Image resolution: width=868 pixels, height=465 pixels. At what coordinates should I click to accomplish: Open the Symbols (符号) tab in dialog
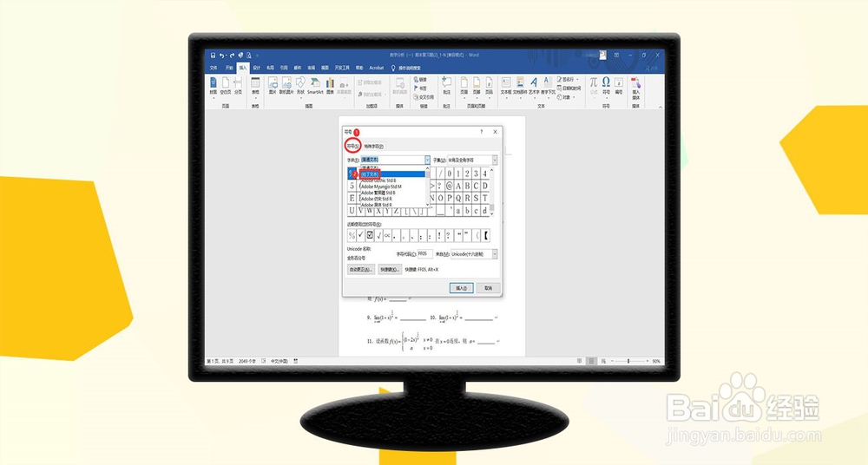click(352, 146)
